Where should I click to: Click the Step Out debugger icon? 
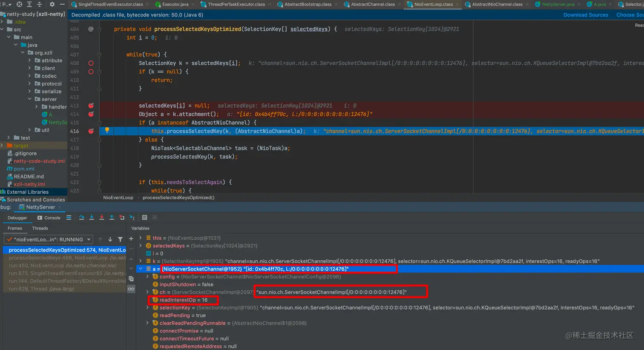pyautogui.click(x=112, y=218)
